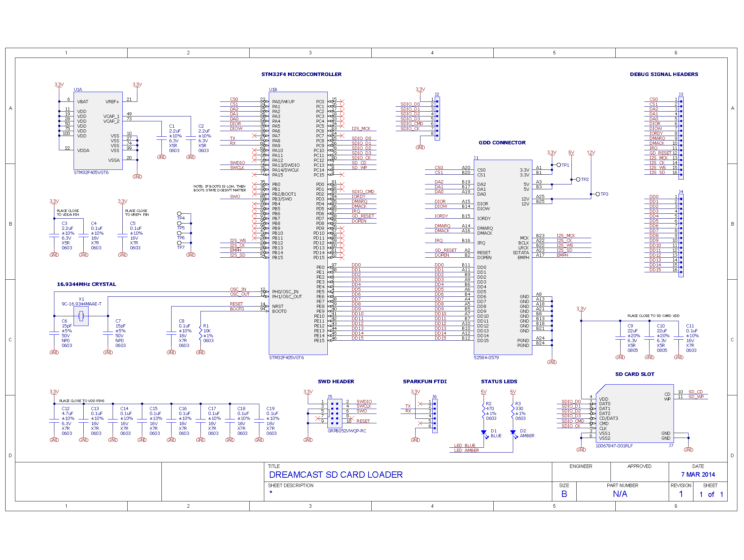Click capacitor C6 15pF symbol
The image size is (744, 560).
tap(54, 333)
